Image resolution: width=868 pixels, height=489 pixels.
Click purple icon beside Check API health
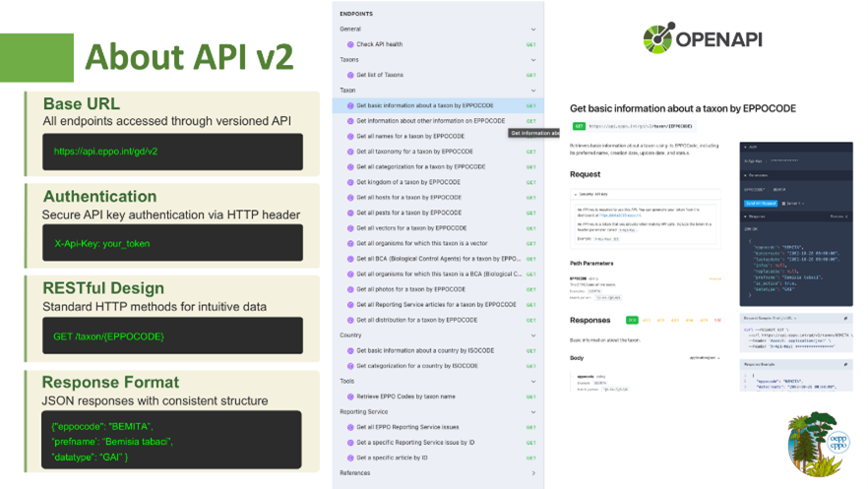(349, 44)
